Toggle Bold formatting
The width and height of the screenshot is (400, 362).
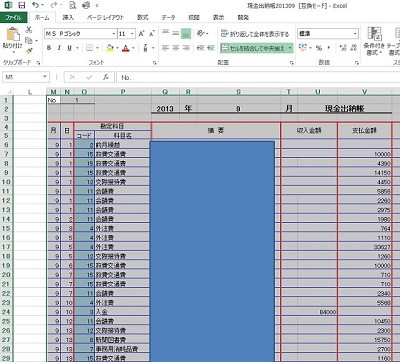(49, 48)
